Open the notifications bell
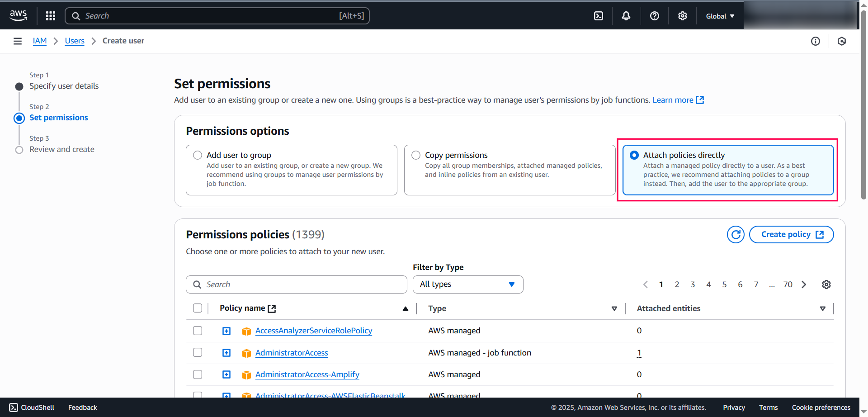The width and height of the screenshot is (868, 417). click(626, 15)
